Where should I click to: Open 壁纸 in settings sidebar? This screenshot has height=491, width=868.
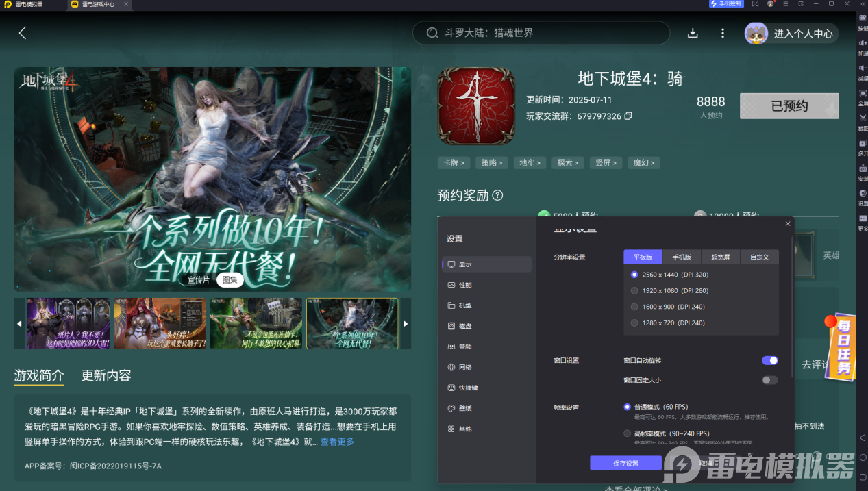coord(487,408)
